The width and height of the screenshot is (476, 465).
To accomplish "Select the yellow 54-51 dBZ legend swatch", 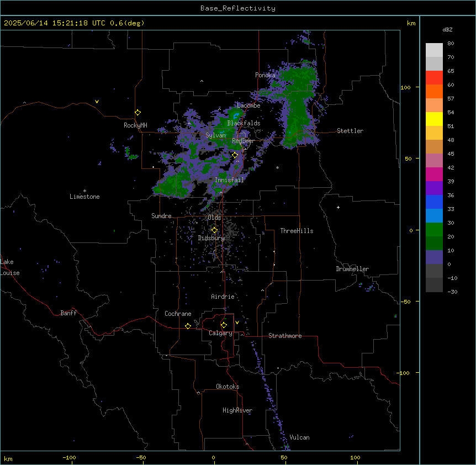I will pos(434,119).
